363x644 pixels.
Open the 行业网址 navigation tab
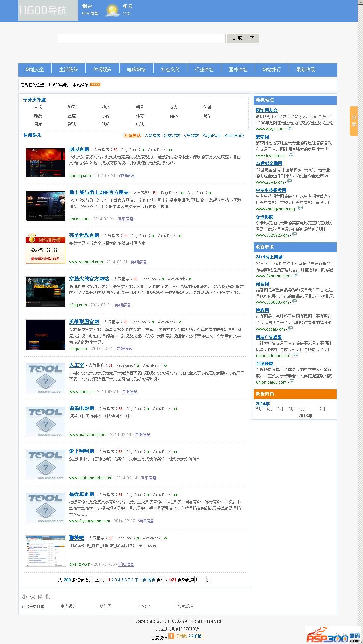[x=204, y=70]
